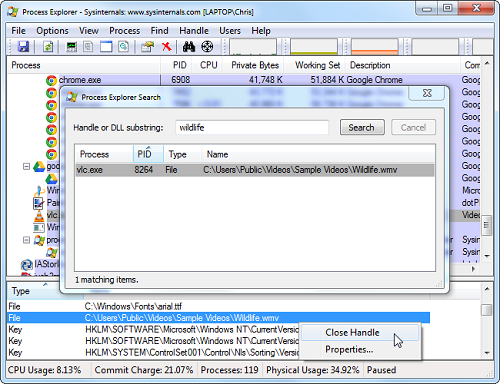Collapse the procexp process tree node
This screenshot has height=384, width=500.
[26, 240]
